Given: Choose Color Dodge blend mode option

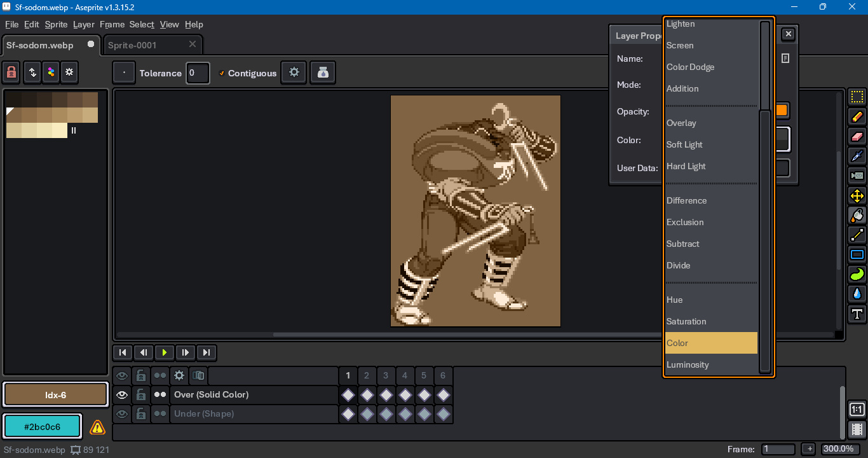Looking at the screenshot, I should click(690, 67).
